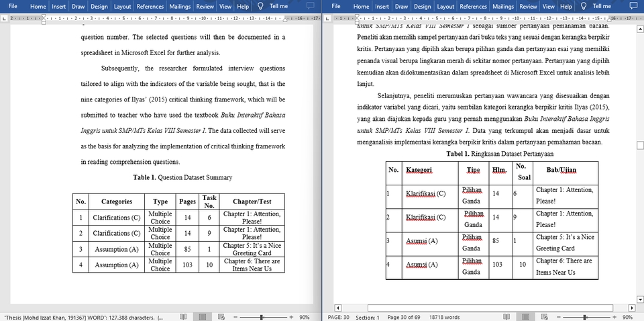Click tab selector at left ruler, left window
Image resolution: width=644 pixels, height=321 pixels.
pyautogui.click(x=4, y=19)
